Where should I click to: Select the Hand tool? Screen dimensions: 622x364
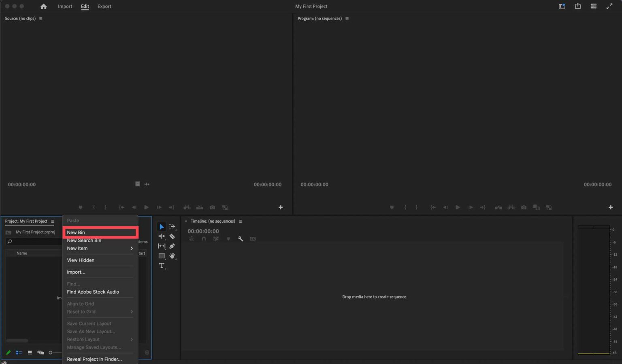[x=172, y=255]
